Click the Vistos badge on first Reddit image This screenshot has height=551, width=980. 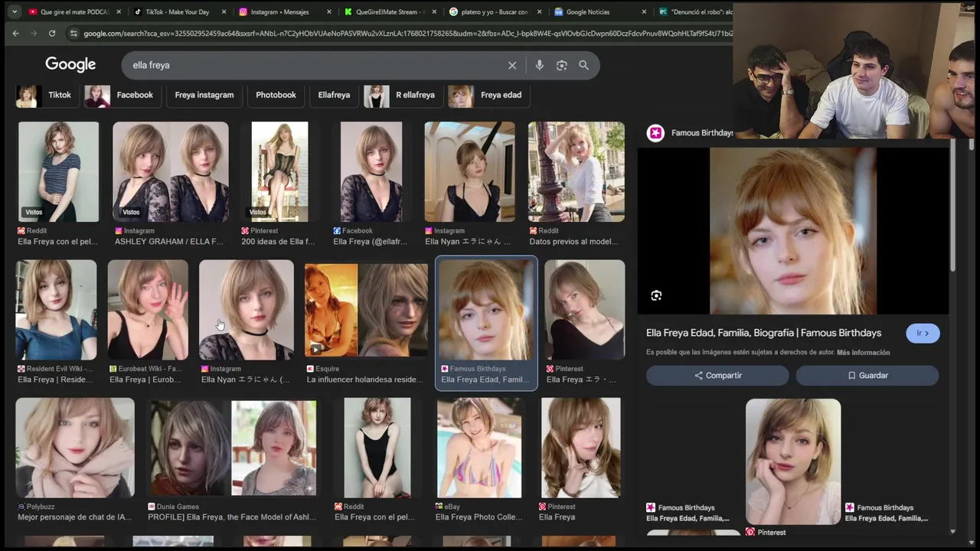[x=34, y=212]
